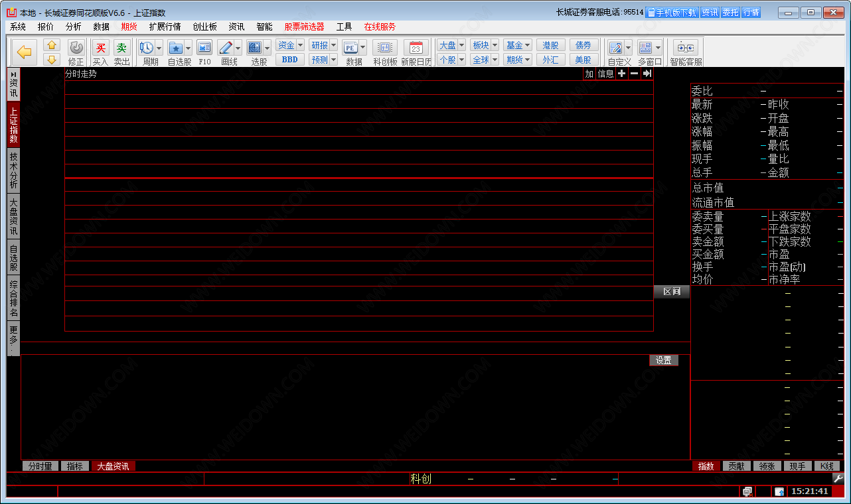The height and width of the screenshot is (504, 851).
Task: Click the 数据 PE icon
Action: (x=350, y=48)
